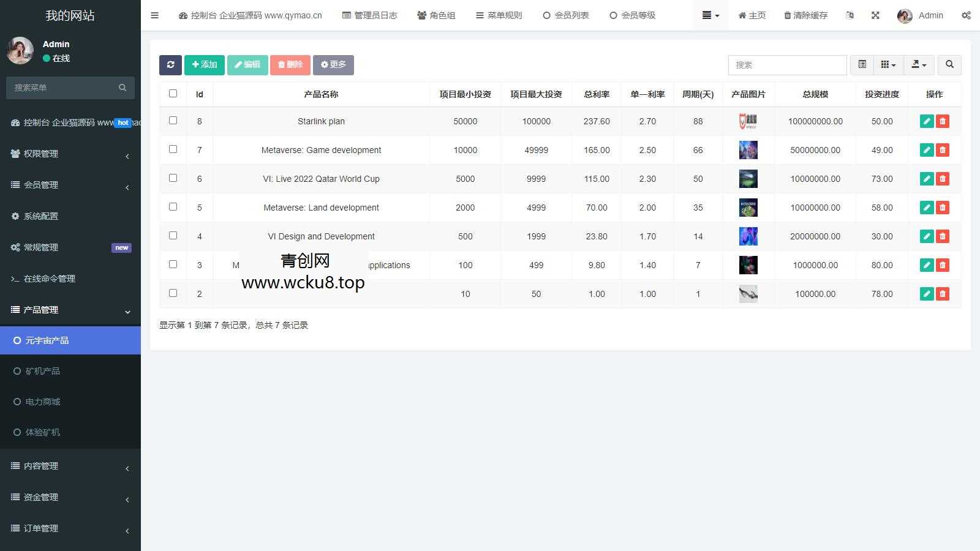Click the fullscreen icon in the top bar
This screenshot has height=551, width=980.
[x=875, y=15]
